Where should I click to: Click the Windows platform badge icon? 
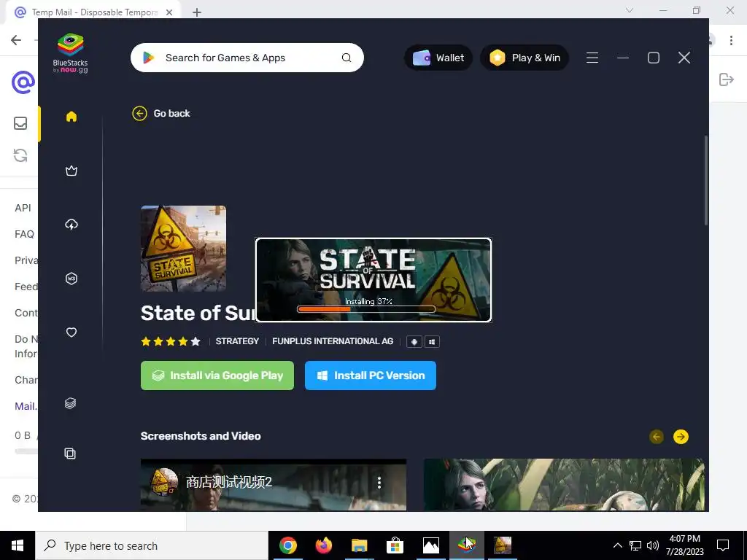pos(432,341)
